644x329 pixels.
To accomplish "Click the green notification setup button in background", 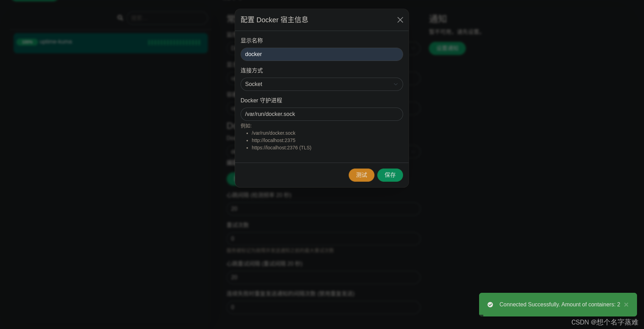I will tap(447, 48).
